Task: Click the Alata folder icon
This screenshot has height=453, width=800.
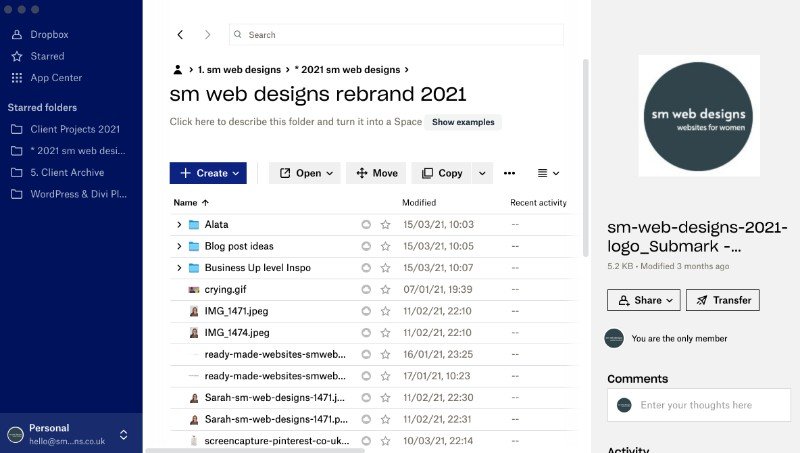Action: tap(194, 224)
